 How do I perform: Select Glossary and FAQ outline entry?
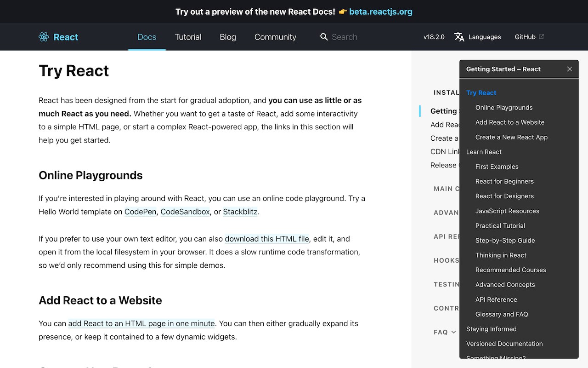pos(502,314)
